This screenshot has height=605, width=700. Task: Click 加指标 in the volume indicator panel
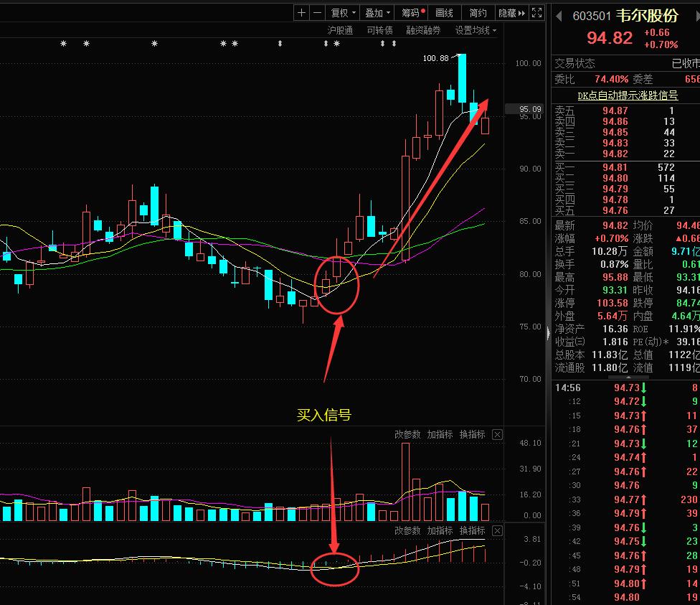tap(440, 434)
